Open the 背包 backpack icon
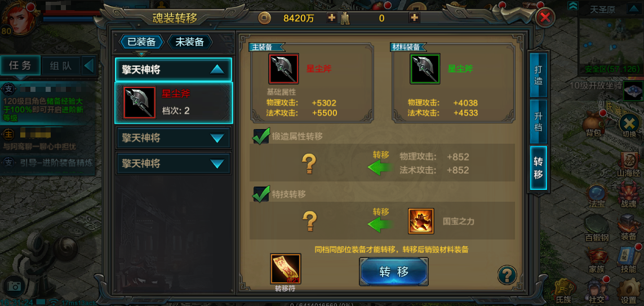This screenshot has height=306, width=644. click(594, 122)
